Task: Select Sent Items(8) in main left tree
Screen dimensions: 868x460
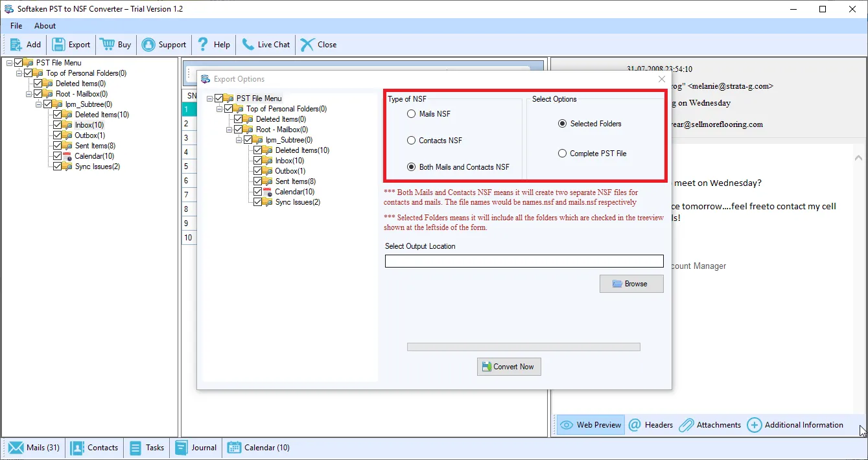Action: 95,146
